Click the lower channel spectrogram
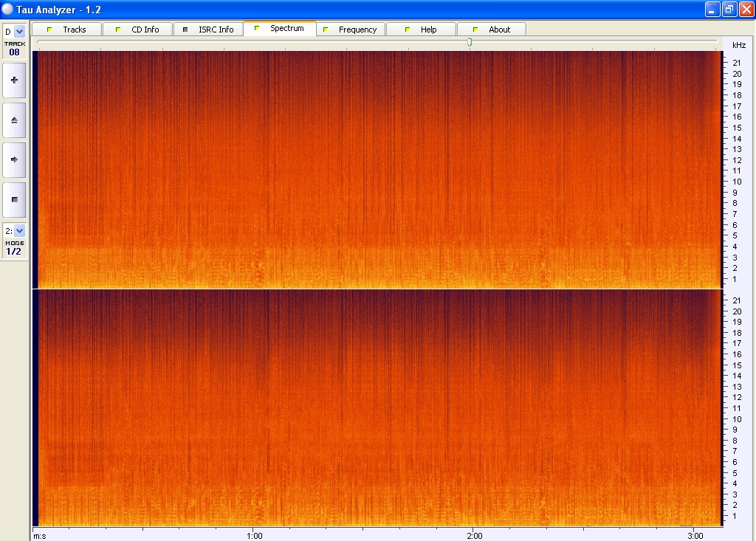This screenshot has height=541, width=756. point(377,407)
